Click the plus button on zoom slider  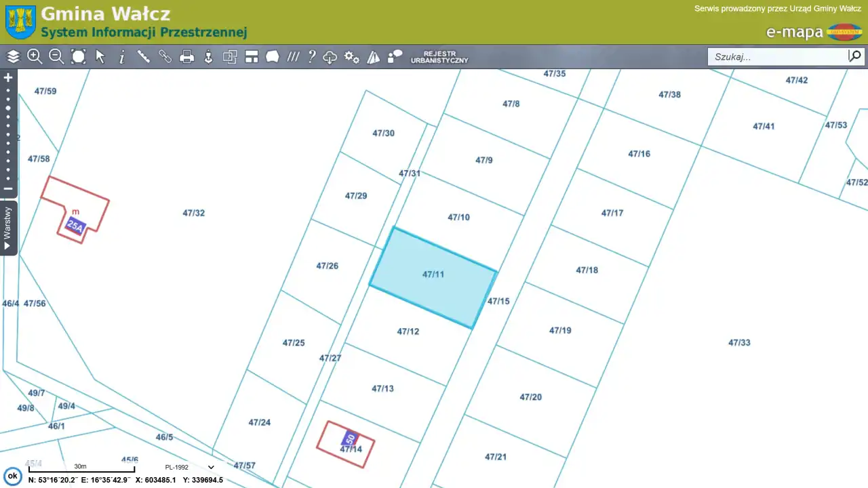pyautogui.click(x=8, y=78)
